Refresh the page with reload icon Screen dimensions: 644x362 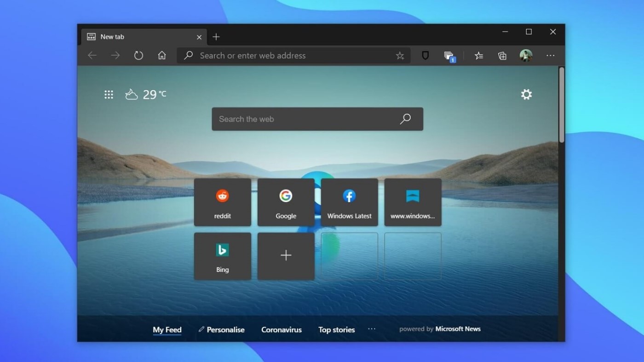[138, 56]
